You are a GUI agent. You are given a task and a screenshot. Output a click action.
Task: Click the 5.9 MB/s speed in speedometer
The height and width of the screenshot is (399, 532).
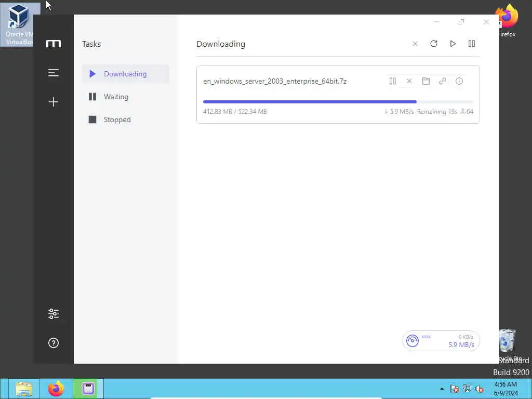(x=461, y=345)
